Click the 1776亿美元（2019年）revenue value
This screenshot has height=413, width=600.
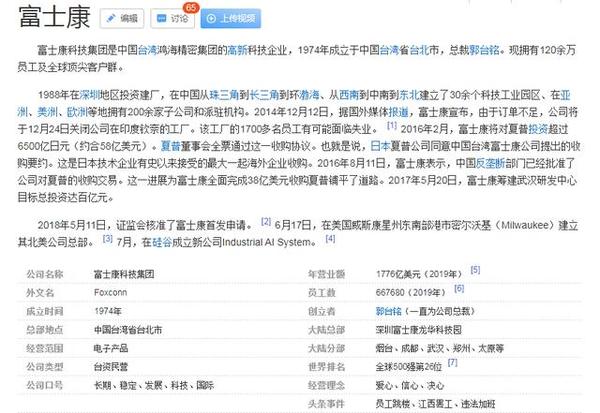tap(419, 274)
